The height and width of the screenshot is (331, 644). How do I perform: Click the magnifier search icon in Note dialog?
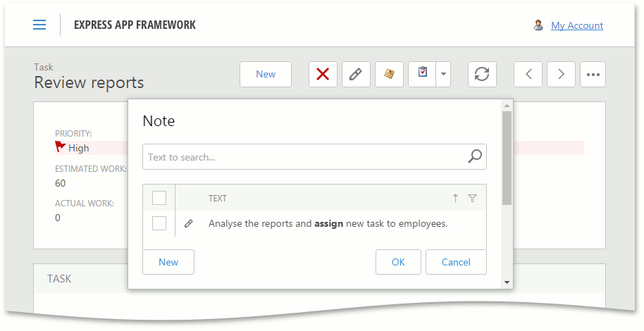pyautogui.click(x=476, y=156)
